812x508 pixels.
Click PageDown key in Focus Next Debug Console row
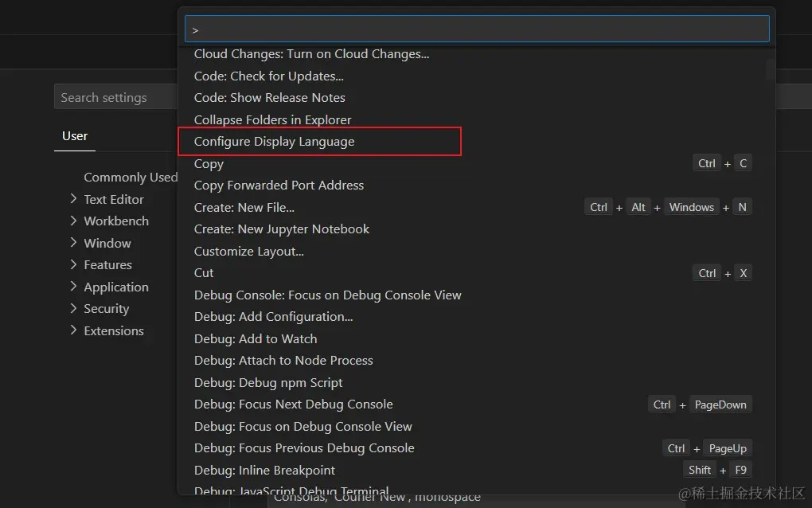[x=720, y=404]
